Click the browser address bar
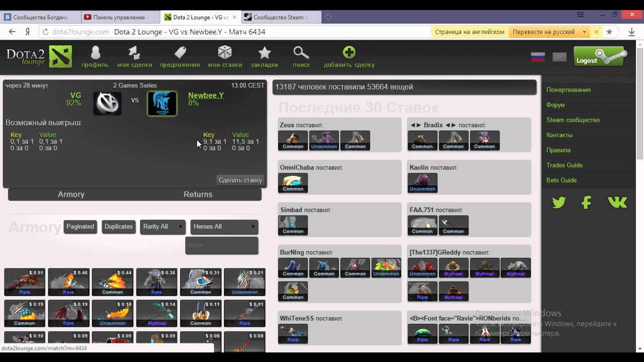Image resolution: width=644 pixels, height=362 pixels. click(x=234, y=32)
